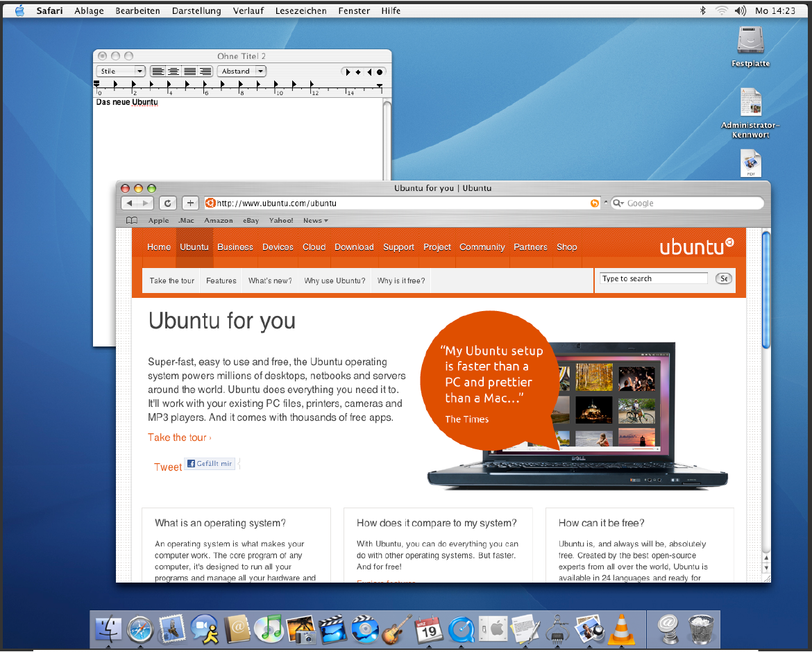Align text left in TextEdit window

click(x=158, y=72)
